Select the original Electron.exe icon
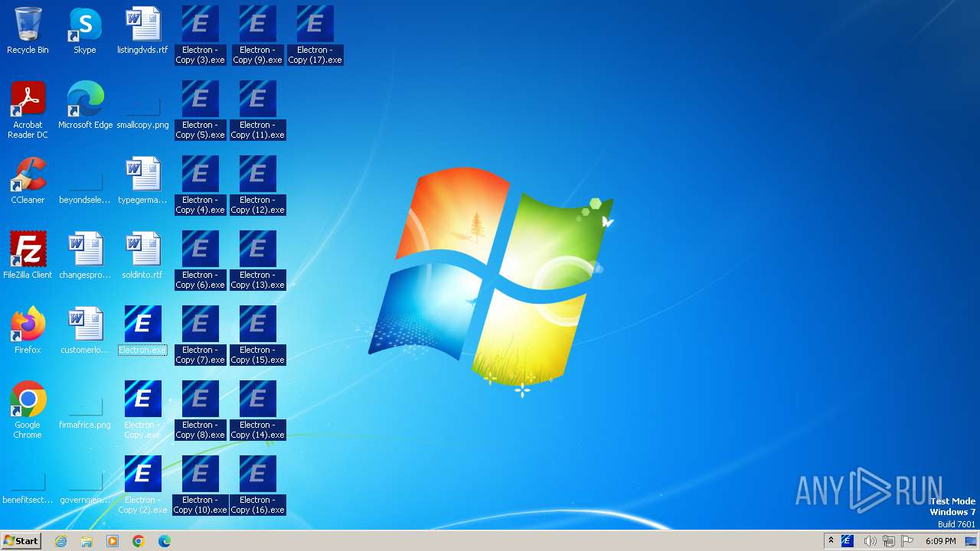980x551 pixels. (142, 331)
